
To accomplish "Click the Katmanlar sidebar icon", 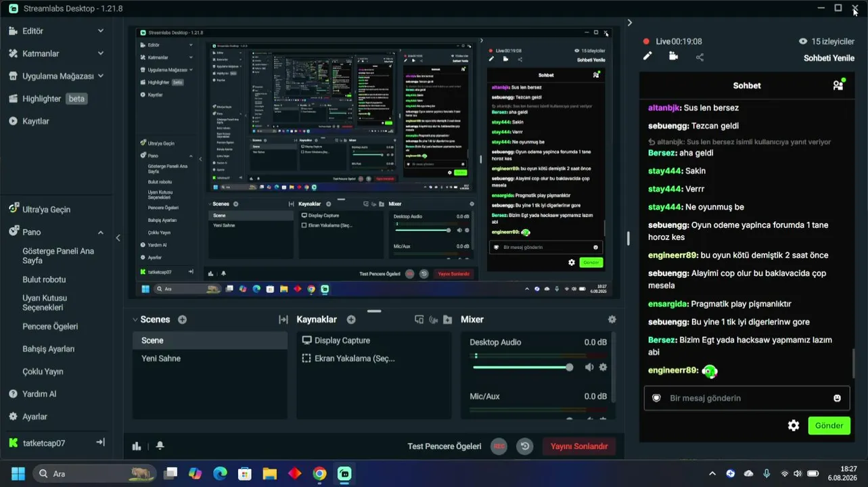I will [x=13, y=53].
